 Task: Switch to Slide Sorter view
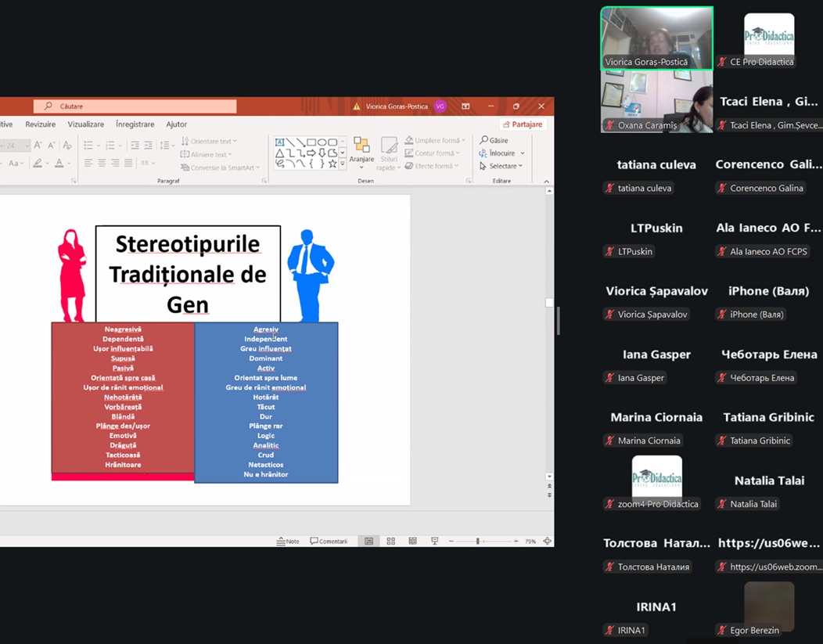click(390, 541)
